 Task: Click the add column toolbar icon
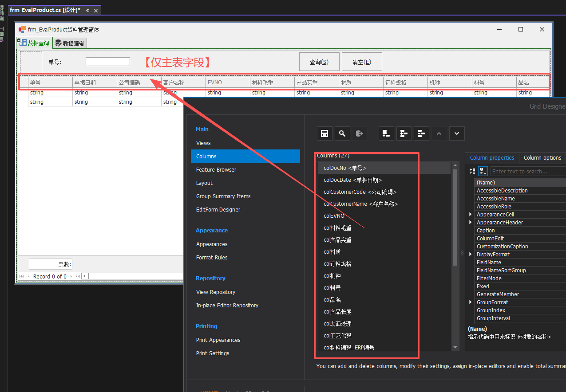pyautogui.click(x=386, y=133)
